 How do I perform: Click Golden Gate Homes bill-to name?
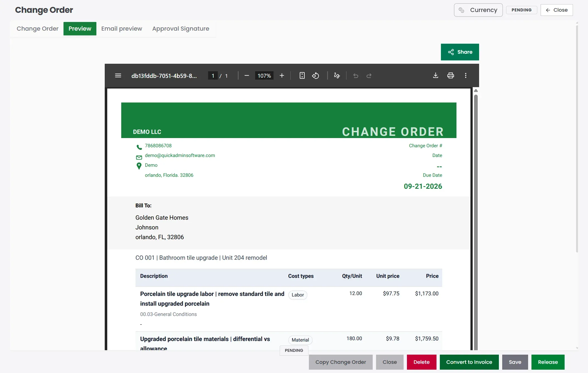tap(162, 218)
